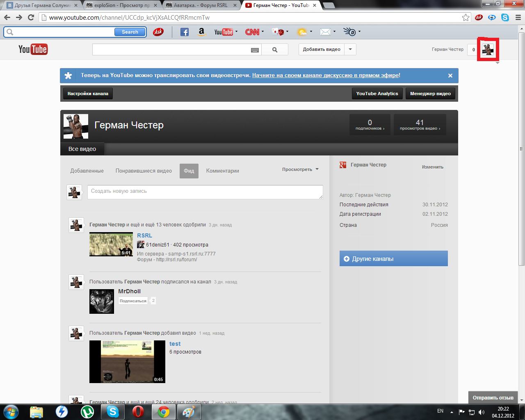Click the Ask toolbar Search button
Viewport: 525px width, 420px height.
(x=130, y=32)
